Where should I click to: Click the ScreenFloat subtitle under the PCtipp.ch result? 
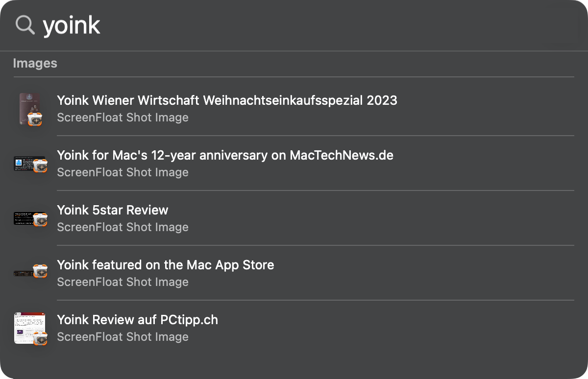(122, 337)
